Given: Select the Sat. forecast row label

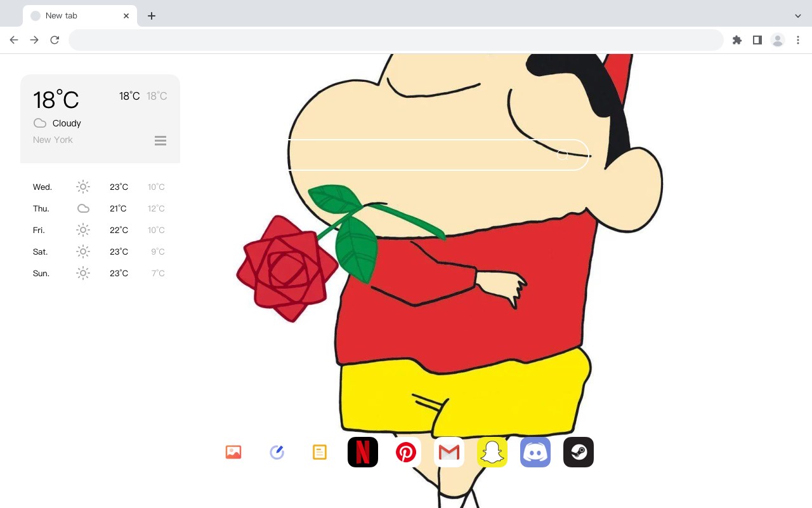Looking at the screenshot, I should point(41,251).
